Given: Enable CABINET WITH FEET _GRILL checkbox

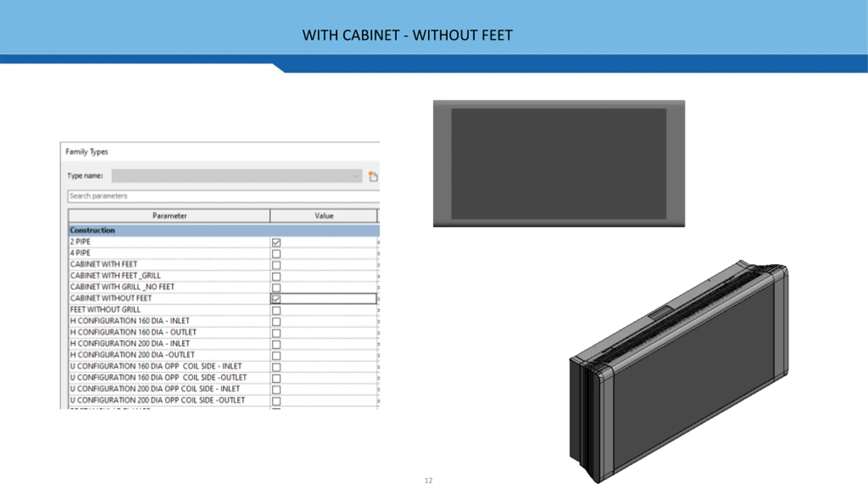Looking at the screenshot, I should click(276, 277).
